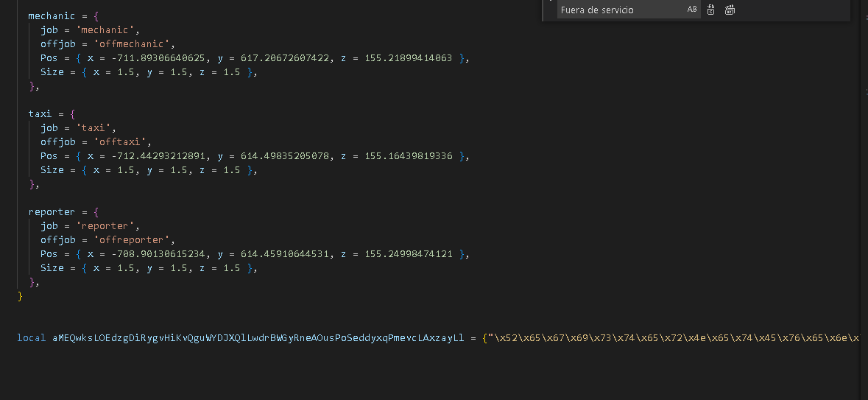The image size is (868, 400).
Task: Click the vertical scrollbar on the right edge
Action: (863, 199)
